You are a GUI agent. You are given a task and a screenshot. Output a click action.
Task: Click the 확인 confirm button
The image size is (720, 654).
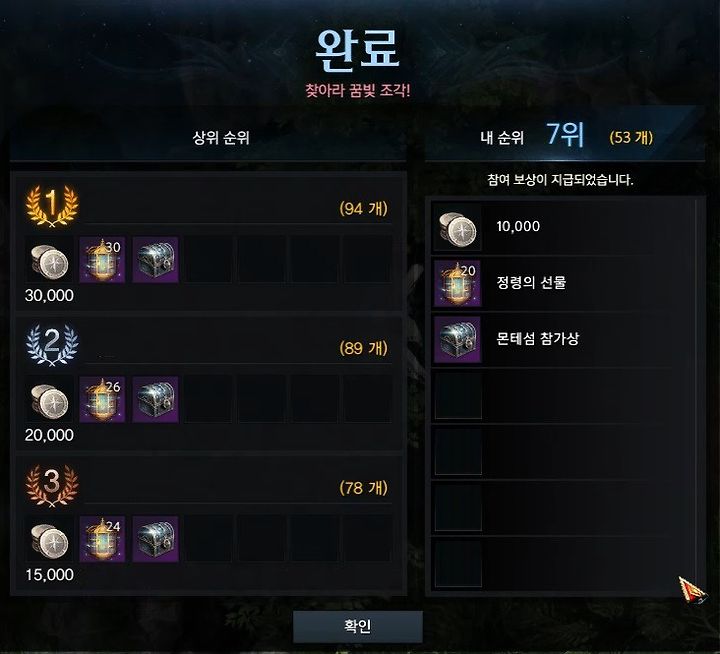pyautogui.click(x=358, y=626)
